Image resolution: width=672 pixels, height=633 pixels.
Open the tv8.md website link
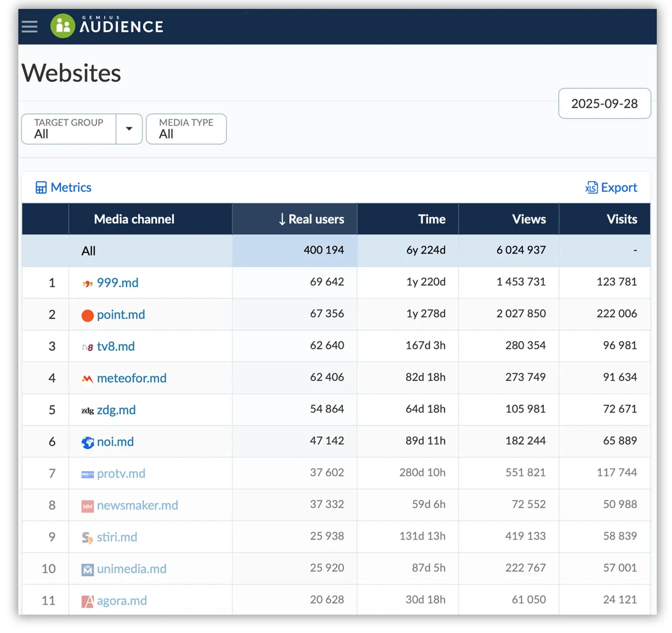(x=116, y=346)
